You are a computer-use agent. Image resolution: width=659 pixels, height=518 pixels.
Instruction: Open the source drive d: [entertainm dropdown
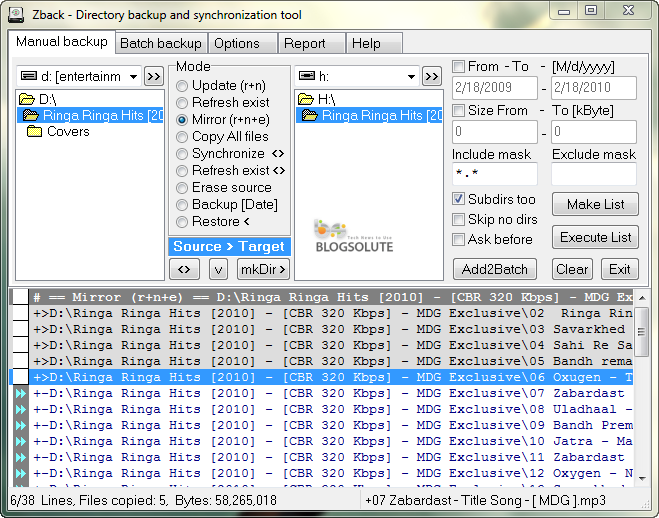(133, 76)
